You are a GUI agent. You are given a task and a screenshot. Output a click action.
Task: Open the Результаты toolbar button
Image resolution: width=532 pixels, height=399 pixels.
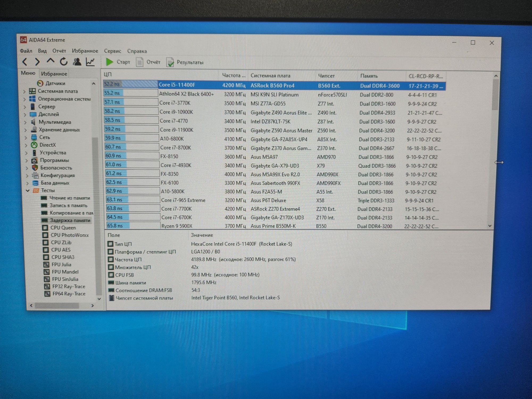185,63
